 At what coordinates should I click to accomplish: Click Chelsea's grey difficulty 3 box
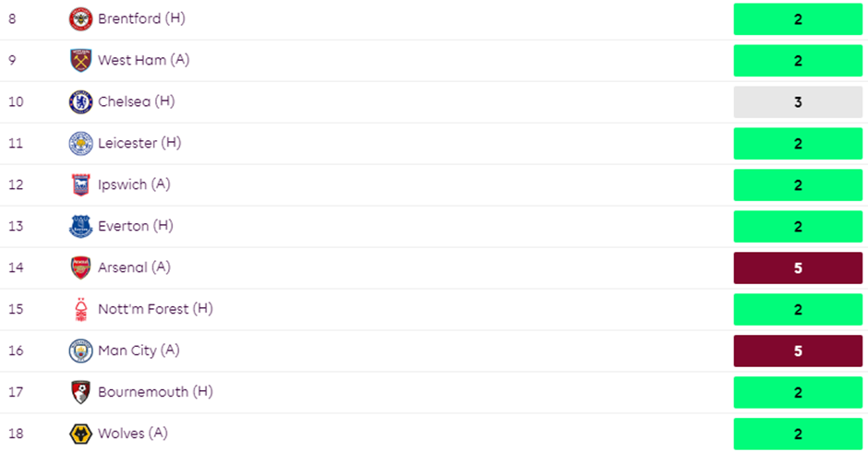click(x=798, y=101)
